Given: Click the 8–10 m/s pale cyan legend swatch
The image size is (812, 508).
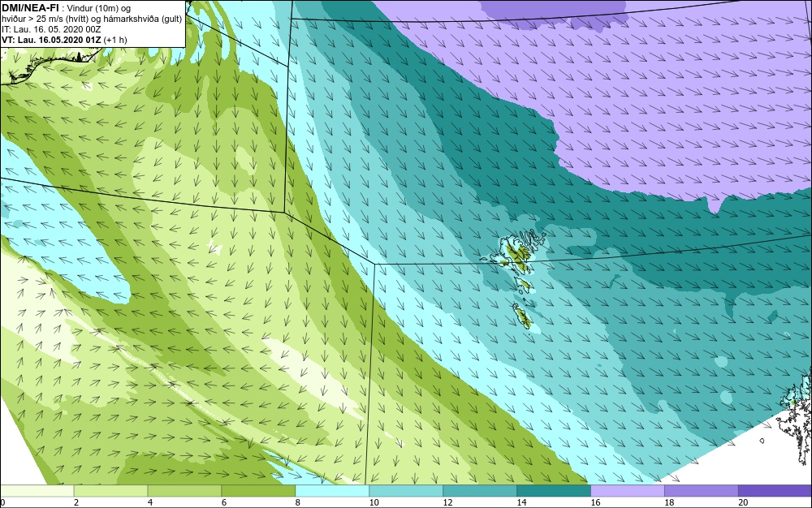Looking at the screenshot, I should point(332,491).
